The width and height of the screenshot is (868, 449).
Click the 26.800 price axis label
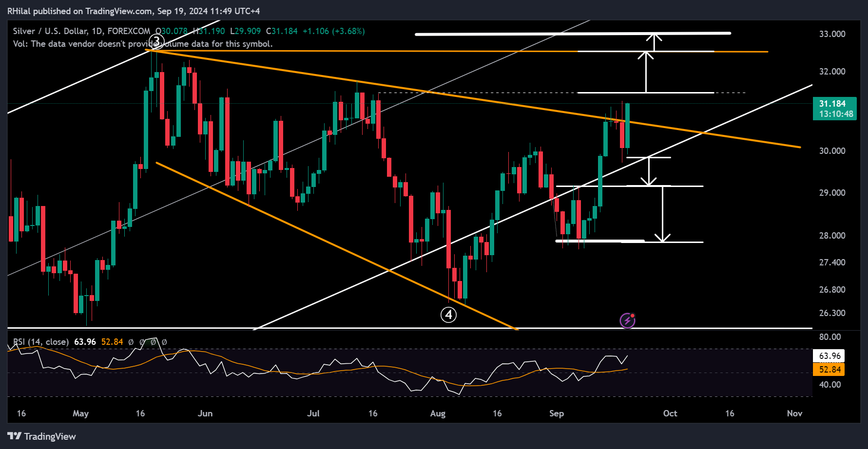[832, 290]
